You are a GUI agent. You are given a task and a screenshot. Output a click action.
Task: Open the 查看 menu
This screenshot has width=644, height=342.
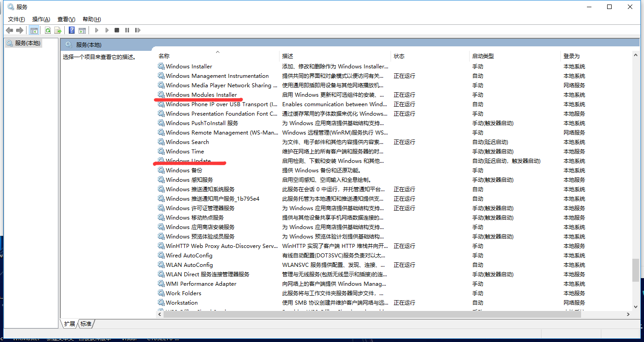[x=66, y=19]
